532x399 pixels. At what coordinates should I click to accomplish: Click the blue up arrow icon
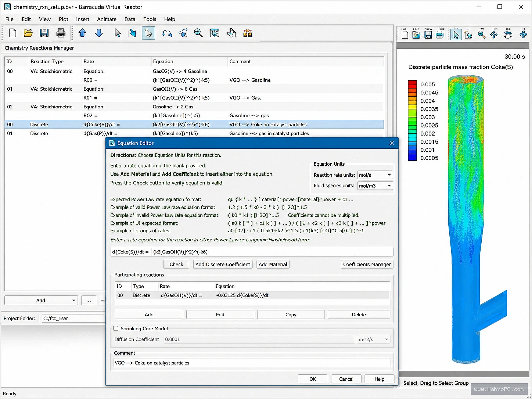point(82,33)
